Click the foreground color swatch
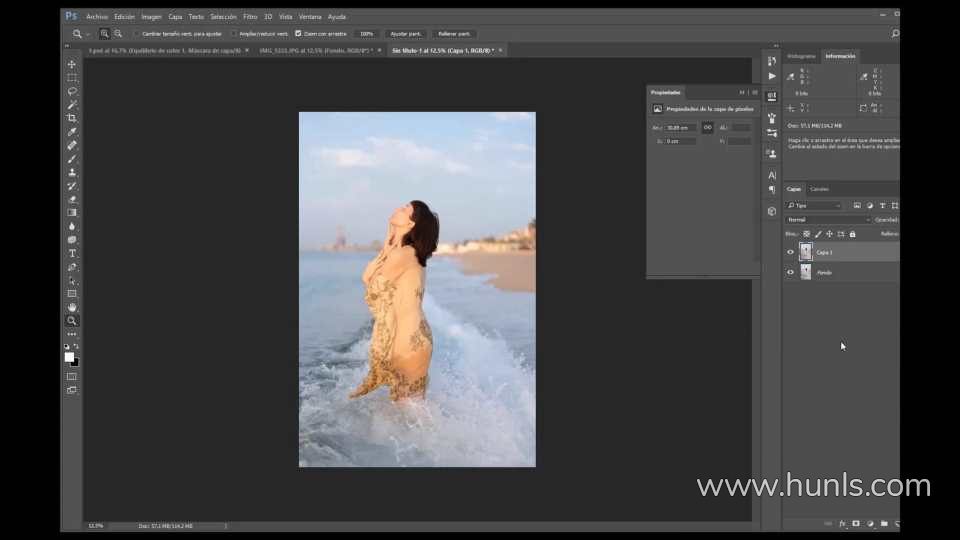 69,357
